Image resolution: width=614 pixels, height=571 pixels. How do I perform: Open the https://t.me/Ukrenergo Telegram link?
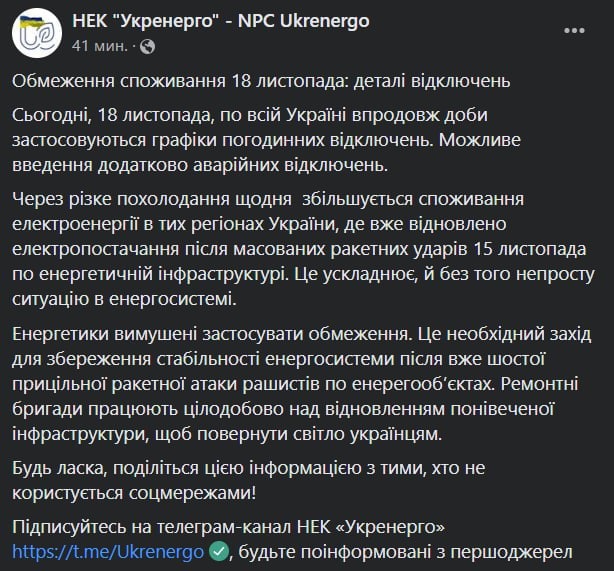pos(108,551)
